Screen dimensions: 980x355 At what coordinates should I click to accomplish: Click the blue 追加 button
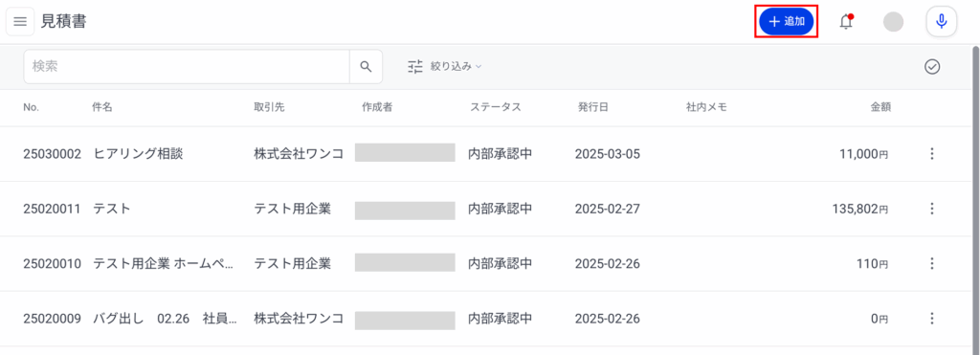[x=787, y=22]
